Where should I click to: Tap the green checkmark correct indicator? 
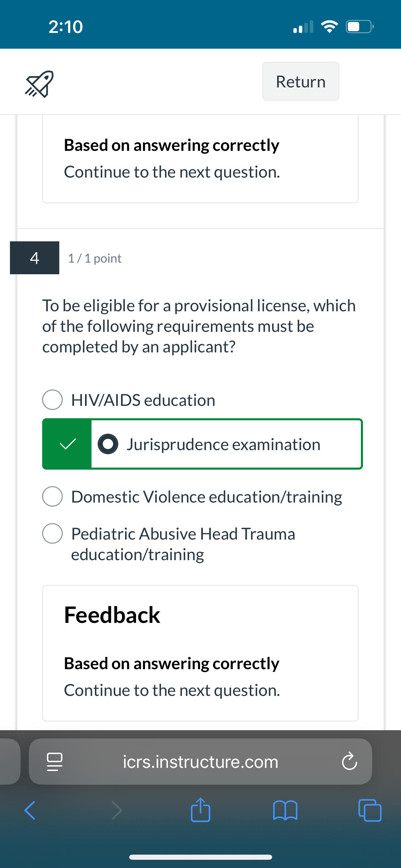click(x=68, y=444)
